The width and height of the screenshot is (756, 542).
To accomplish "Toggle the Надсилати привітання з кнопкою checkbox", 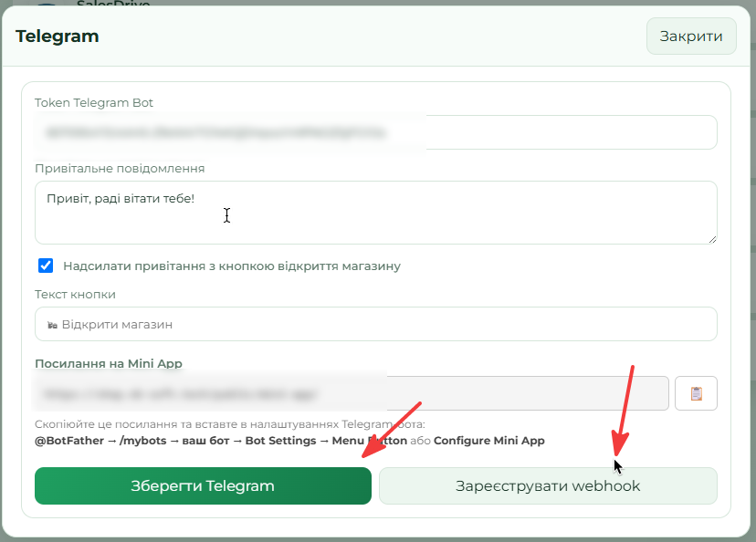I will point(46,266).
